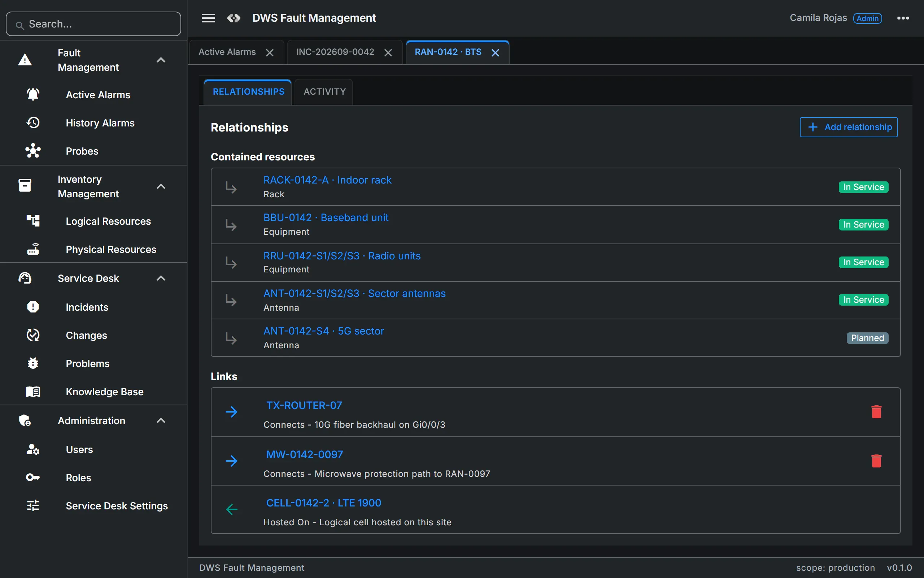Delete the TX-ROUTER-07 link with trash icon
Screen dimensions: 924x578
coord(876,412)
